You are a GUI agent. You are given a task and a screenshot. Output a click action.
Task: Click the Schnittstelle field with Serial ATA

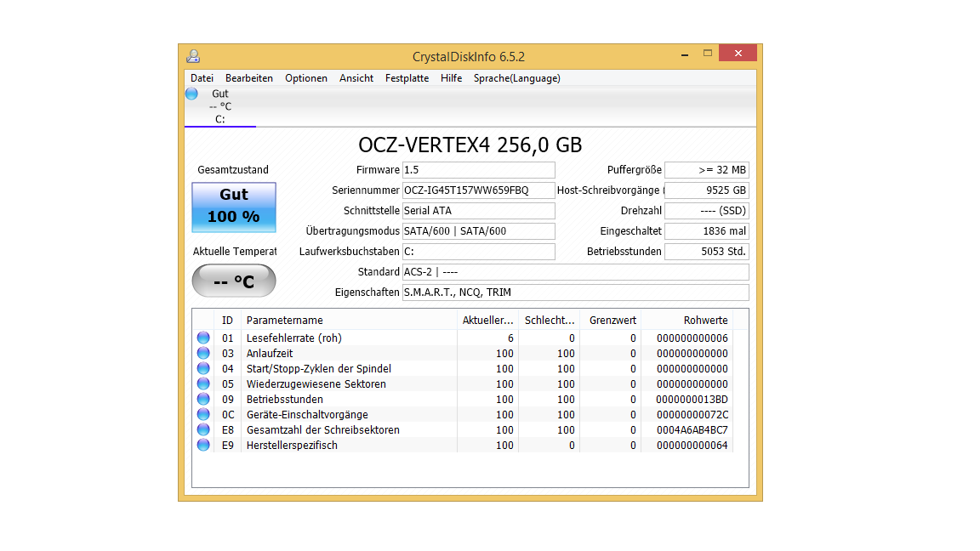478,211
